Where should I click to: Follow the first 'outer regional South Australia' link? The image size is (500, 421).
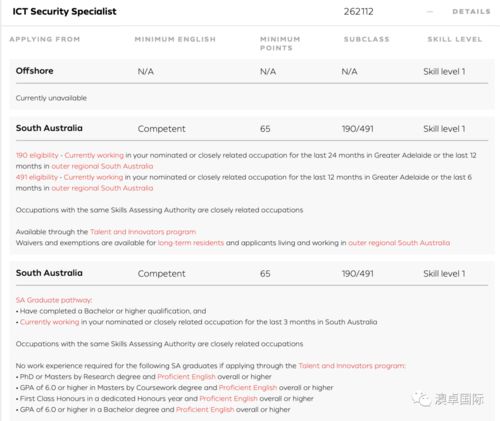click(102, 166)
